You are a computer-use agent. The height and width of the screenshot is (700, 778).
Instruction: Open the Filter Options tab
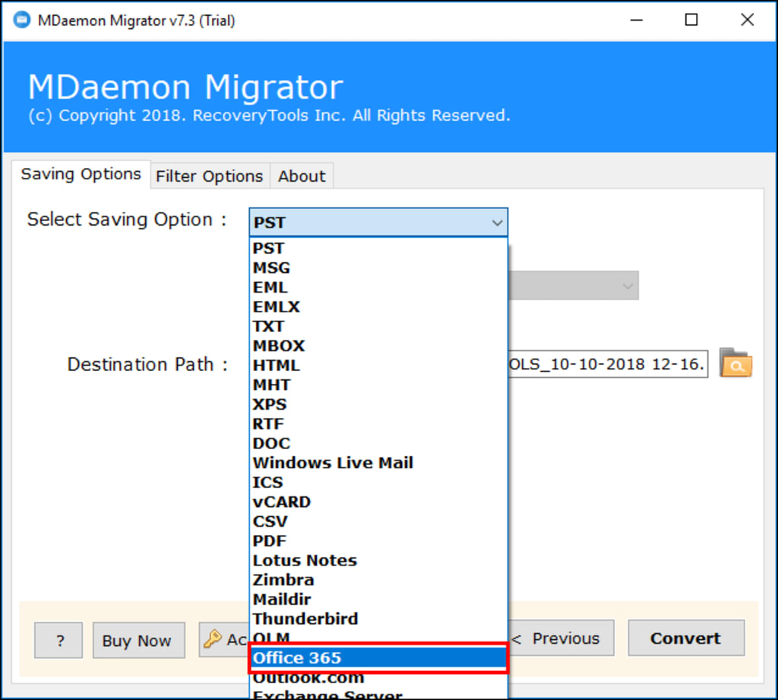(x=210, y=176)
